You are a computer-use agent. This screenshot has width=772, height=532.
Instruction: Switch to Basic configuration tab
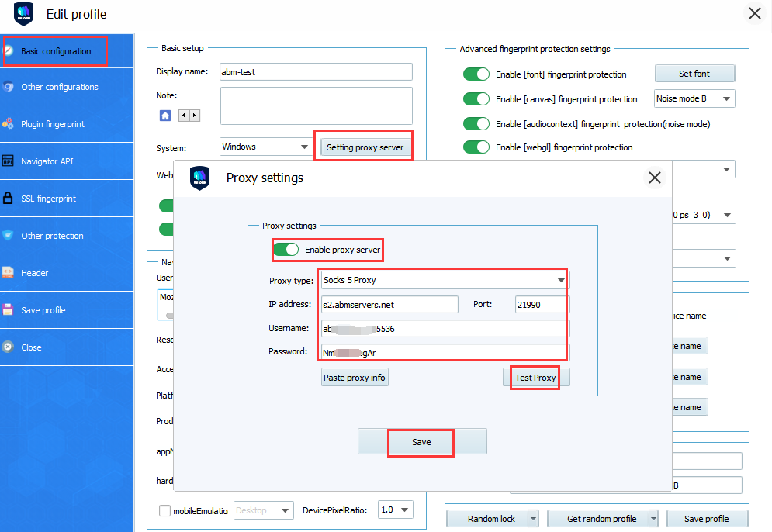coord(56,51)
